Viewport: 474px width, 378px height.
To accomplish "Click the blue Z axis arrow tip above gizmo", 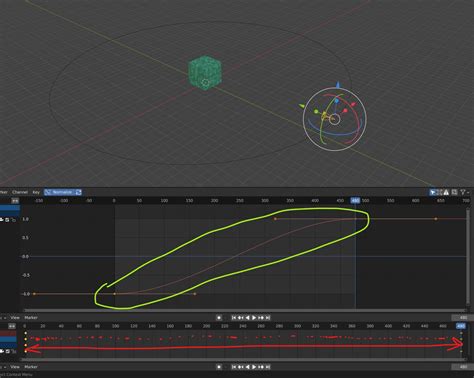I will [338, 85].
